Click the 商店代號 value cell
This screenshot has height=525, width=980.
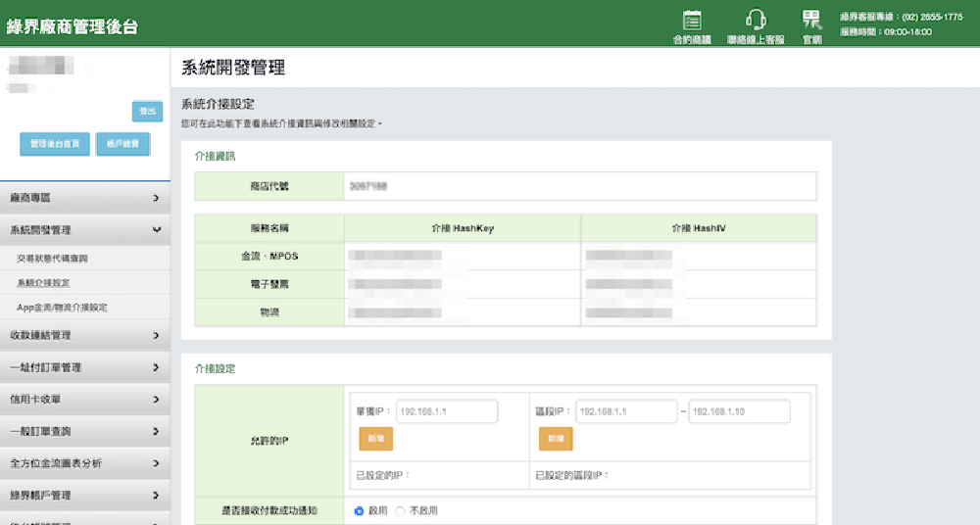(580, 186)
